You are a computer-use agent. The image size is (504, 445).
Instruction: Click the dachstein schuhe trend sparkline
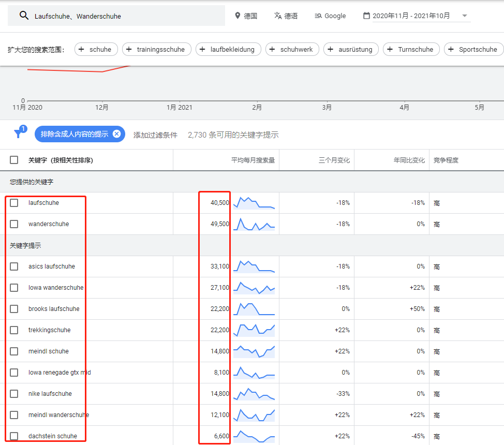(x=254, y=436)
